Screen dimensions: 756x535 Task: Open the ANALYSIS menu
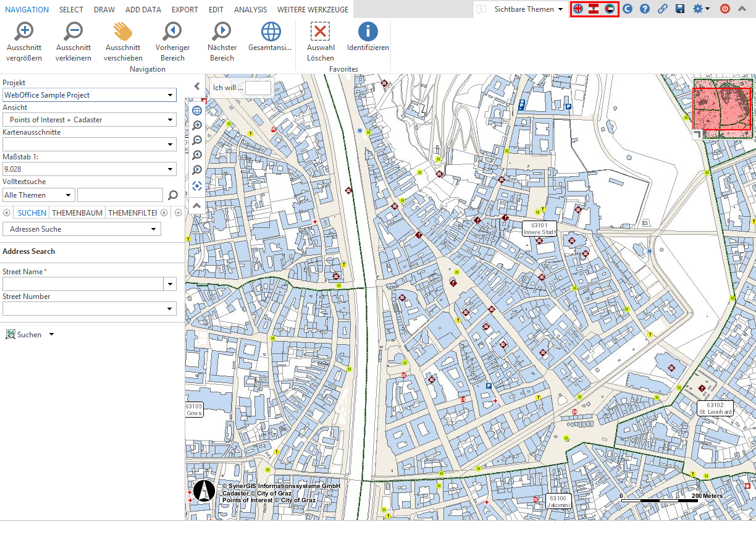[x=250, y=9]
